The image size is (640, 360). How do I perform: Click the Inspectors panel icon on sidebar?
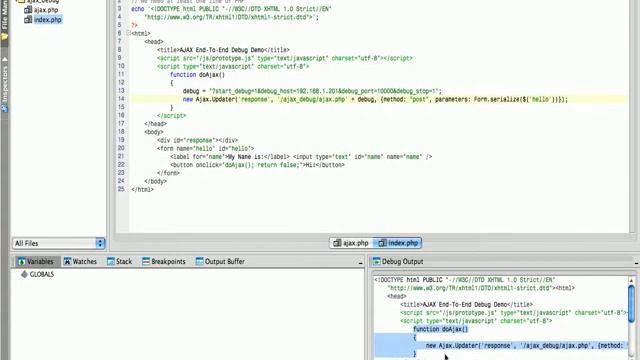click(4, 108)
